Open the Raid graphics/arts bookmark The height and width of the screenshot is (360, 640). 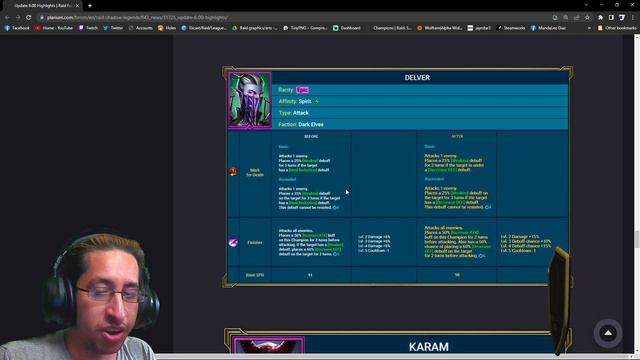(x=255, y=28)
